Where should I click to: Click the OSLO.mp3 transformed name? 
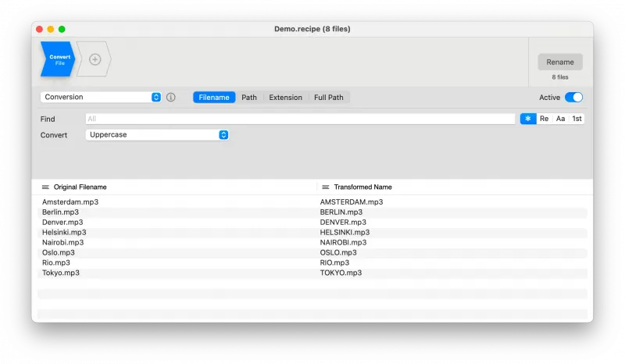tap(338, 252)
